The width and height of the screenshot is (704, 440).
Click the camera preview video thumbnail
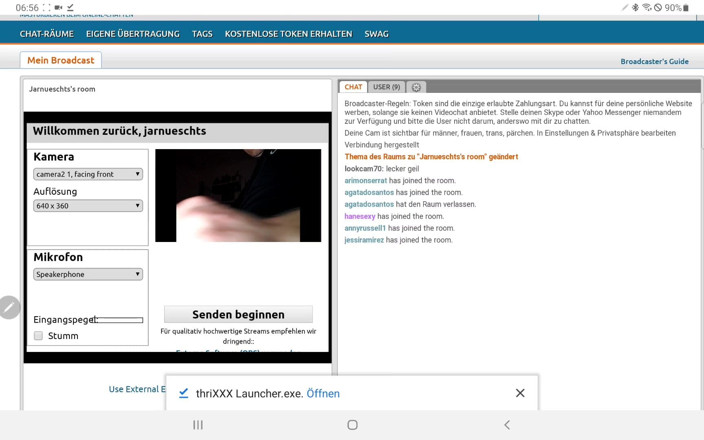coord(238,195)
